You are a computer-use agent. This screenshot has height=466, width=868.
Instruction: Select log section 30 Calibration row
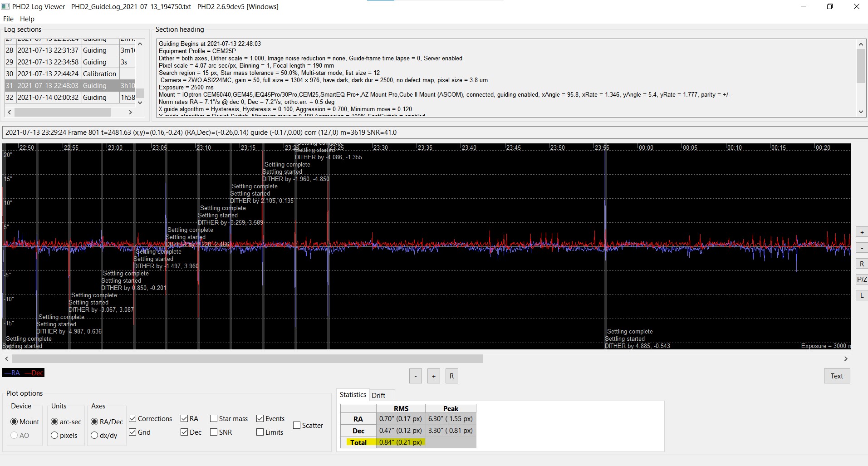pyautogui.click(x=70, y=74)
